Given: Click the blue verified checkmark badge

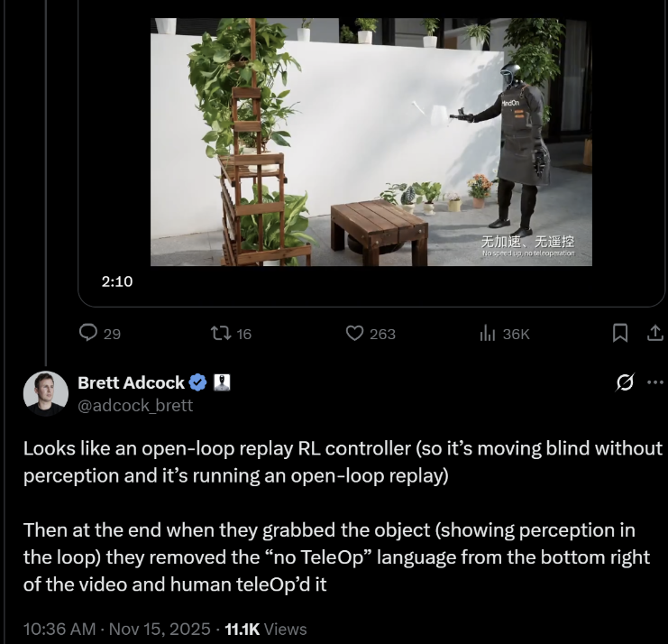Looking at the screenshot, I should point(199,382).
